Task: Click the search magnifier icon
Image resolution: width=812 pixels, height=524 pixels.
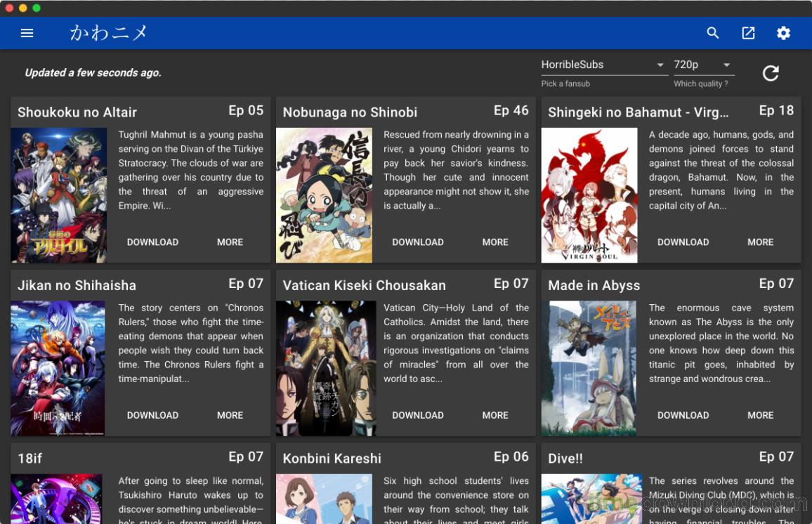Action: pyautogui.click(x=713, y=33)
